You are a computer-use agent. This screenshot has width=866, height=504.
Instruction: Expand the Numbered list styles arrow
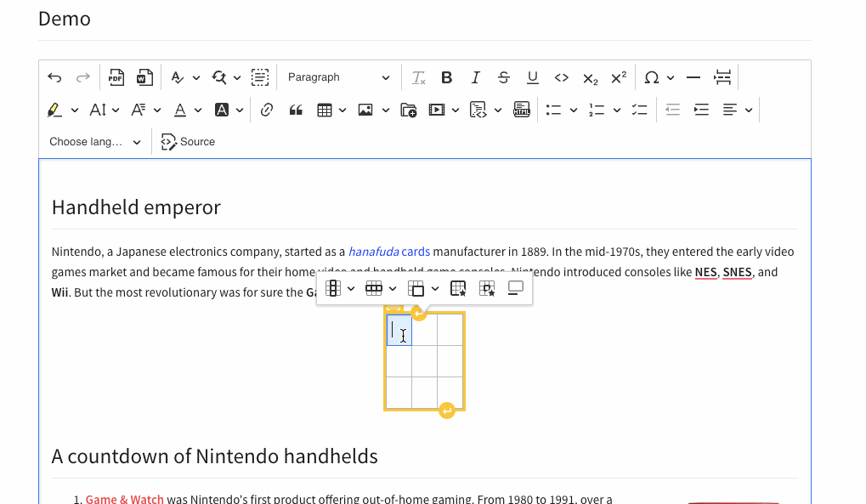coord(617,110)
